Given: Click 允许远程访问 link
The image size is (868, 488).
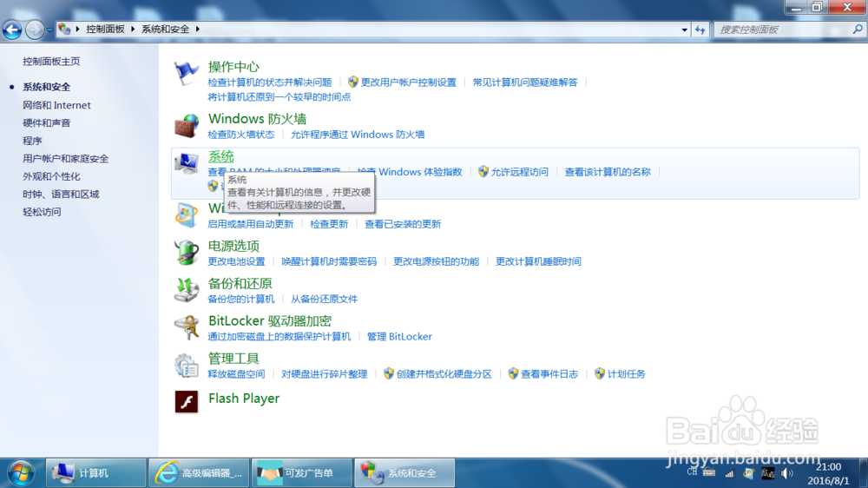Looking at the screenshot, I should click(519, 172).
